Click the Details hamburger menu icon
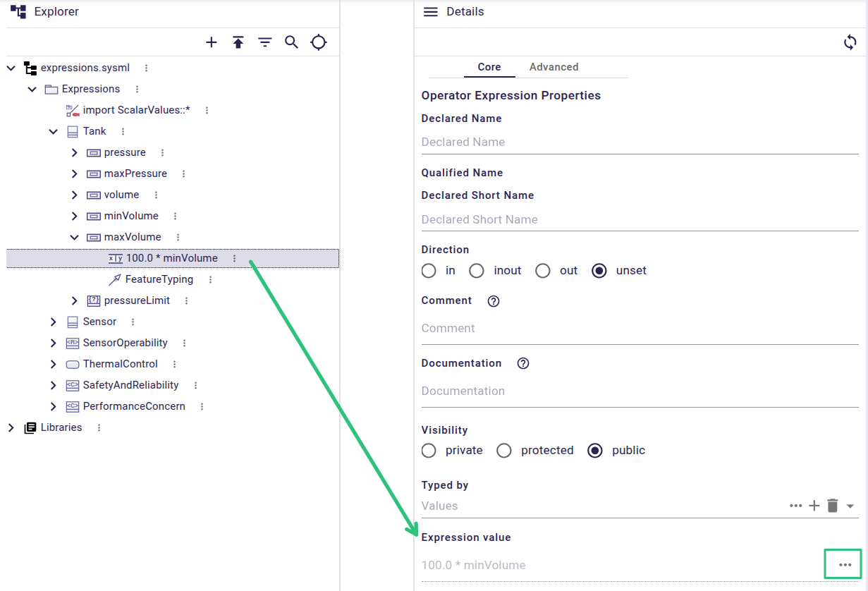868x591 pixels. point(430,12)
